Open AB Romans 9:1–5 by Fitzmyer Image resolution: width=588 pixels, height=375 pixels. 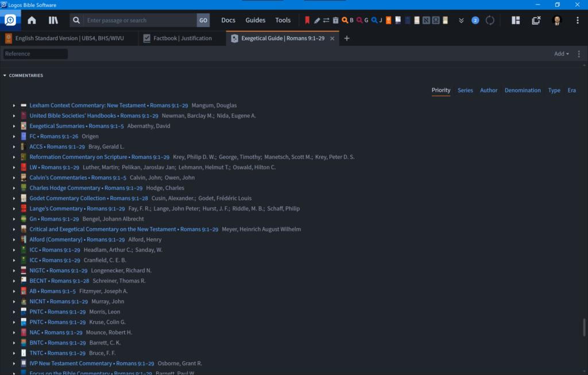click(x=52, y=291)
